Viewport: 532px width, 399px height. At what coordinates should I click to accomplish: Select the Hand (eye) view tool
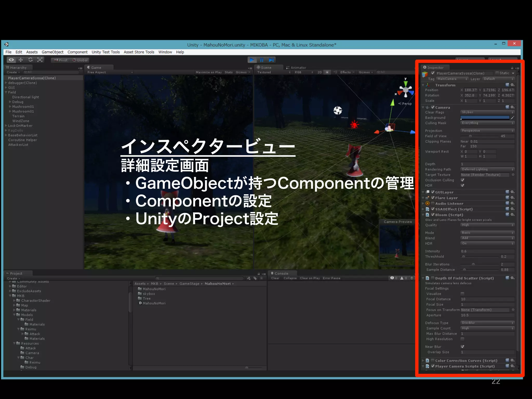click(x=11, y=60)
